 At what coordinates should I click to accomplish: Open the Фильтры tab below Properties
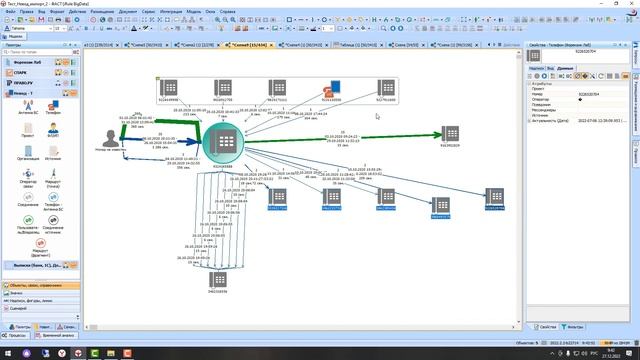(x=572, y=327)
